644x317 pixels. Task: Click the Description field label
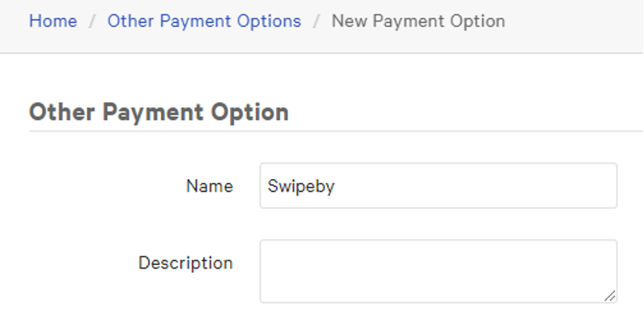point(186,263)
